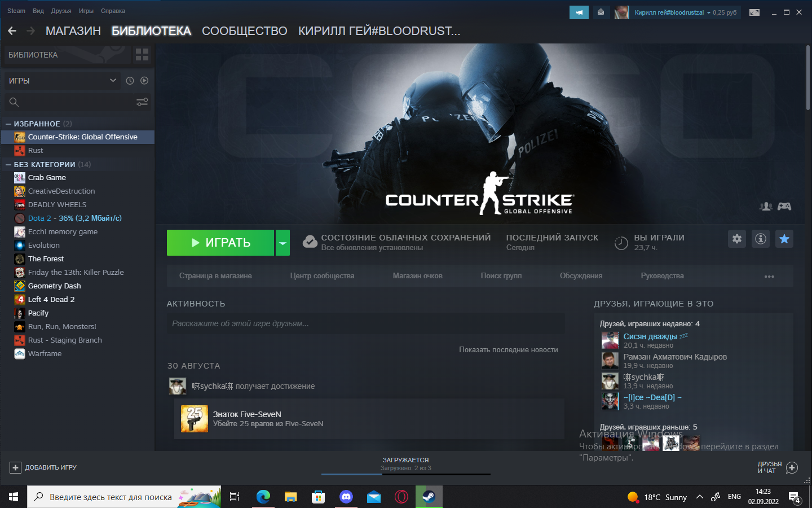
Task: Open Магазин очков link
Action: click(x=417, y=276)
